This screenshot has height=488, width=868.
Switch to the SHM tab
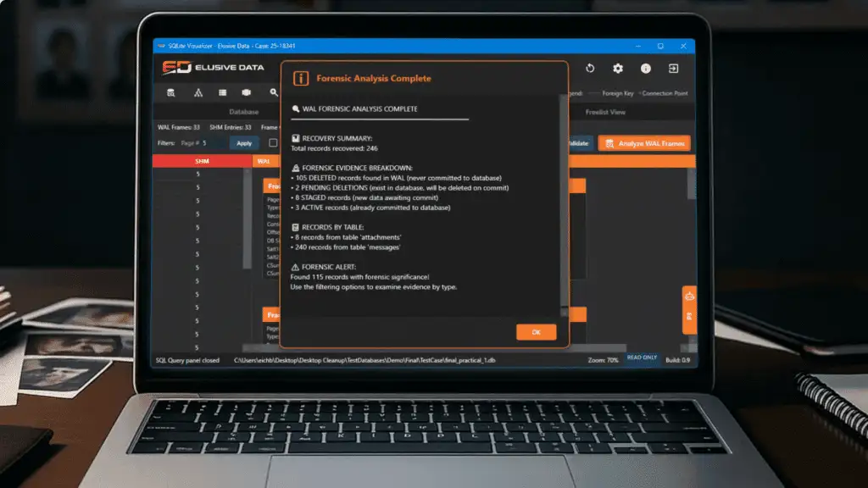coord(201,160)
